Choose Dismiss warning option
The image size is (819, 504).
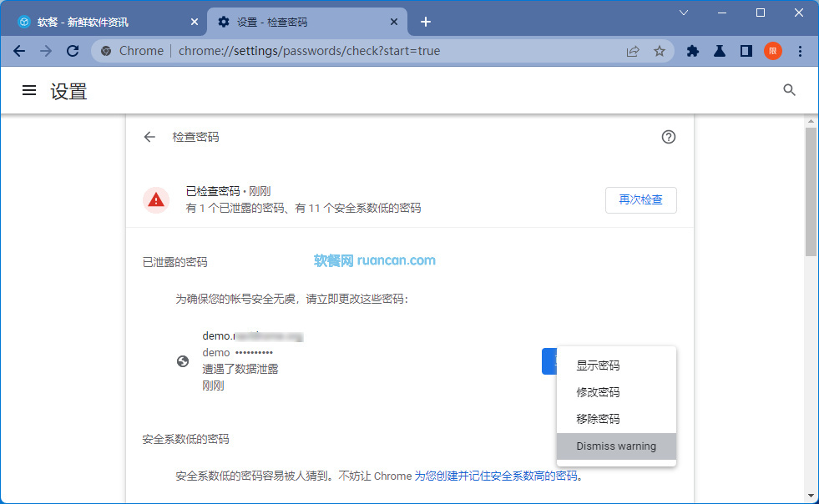[616, 446]
